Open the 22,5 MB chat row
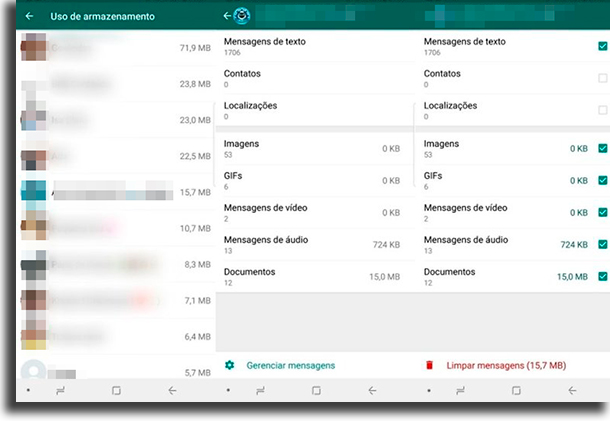This screenshot has width=610, height=421. pyautogui.click(x=116, y=156)
